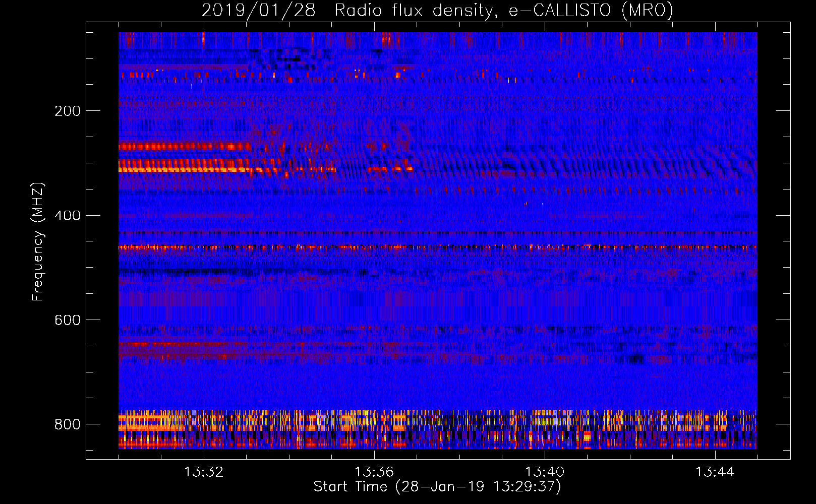Click the 600 frequency tick label
This screenshot has height=504, width=816.
coord(67,321)
